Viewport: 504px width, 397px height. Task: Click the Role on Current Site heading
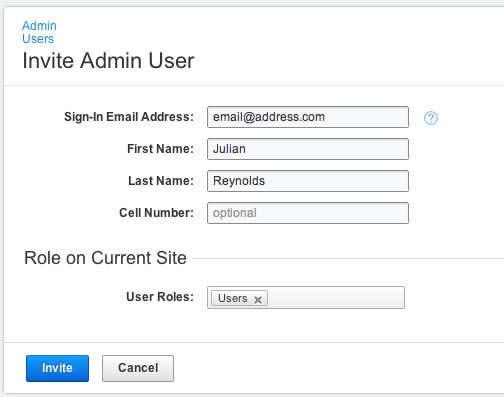(x=105, y=258)
